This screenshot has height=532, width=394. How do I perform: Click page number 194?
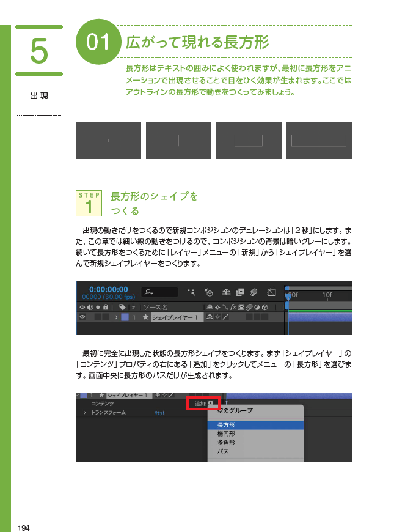[x=23, y=528]
